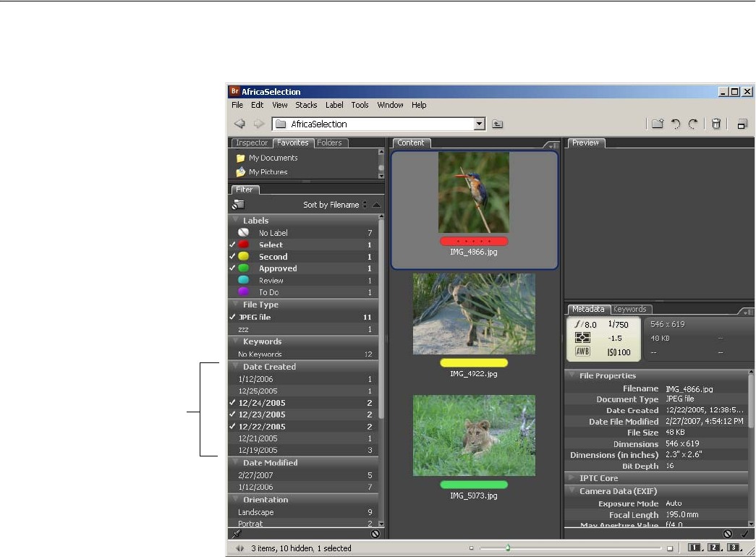This screenshot has width=756, height=557.
Task: Open the Stacks menu
Action: (306, 105)
